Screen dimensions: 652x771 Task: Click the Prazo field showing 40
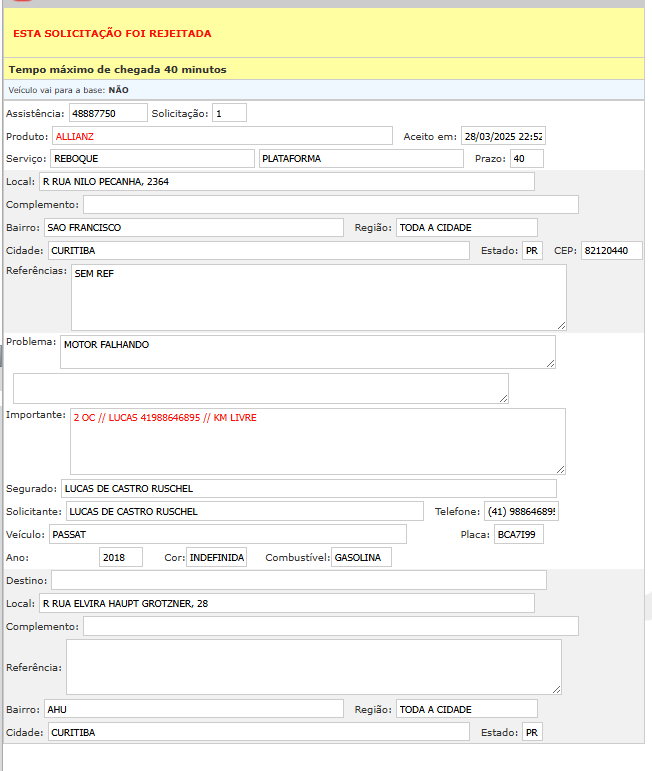click(526, 159)
